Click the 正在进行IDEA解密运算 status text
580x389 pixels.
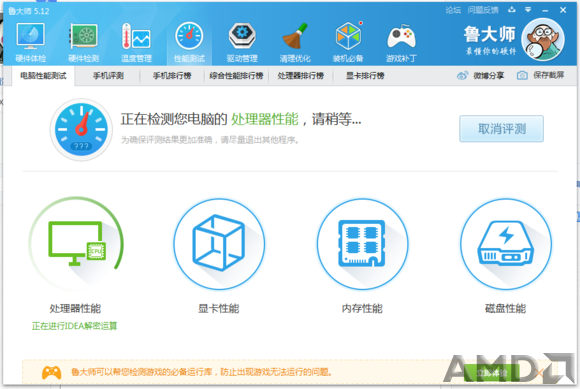[74, 326]
